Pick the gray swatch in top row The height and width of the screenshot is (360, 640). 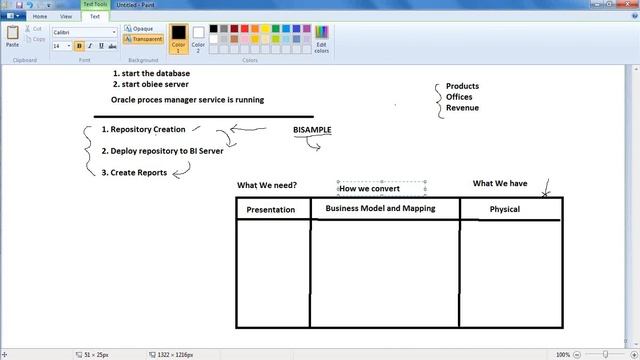coord(224,29)
